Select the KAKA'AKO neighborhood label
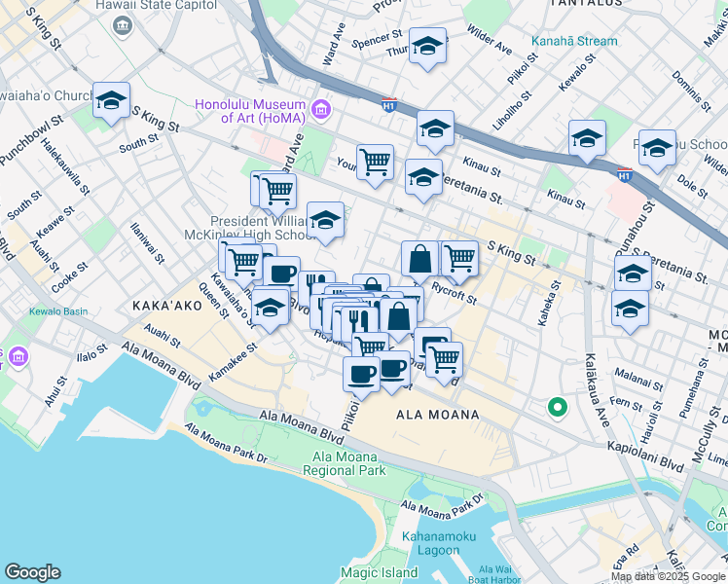Viewport: 728px width, 584px height. pyautogui.click(x=167, y=306)
